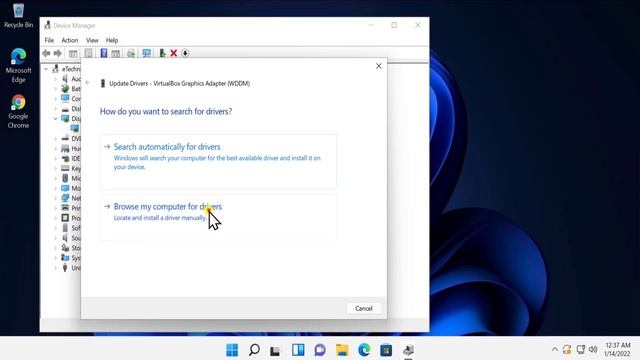Open Microsoft Store from the taskbar
This screenshot has height=360, width=640.
(x=386, y=350)
